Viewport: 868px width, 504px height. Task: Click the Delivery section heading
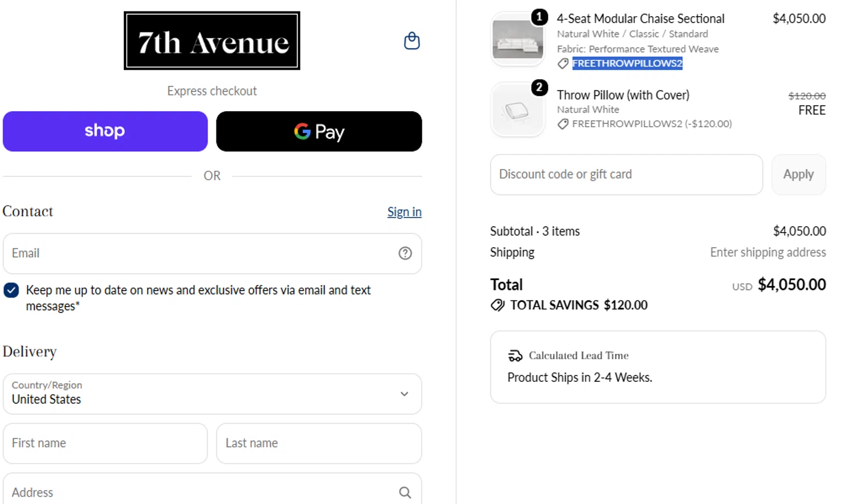pyautogui.click(x=30, y=352)
